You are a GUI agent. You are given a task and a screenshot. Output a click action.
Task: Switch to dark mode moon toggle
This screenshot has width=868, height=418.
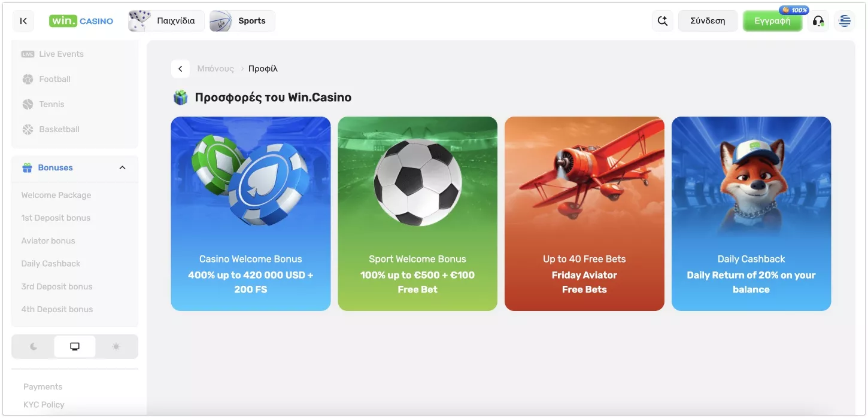(34, 346)
